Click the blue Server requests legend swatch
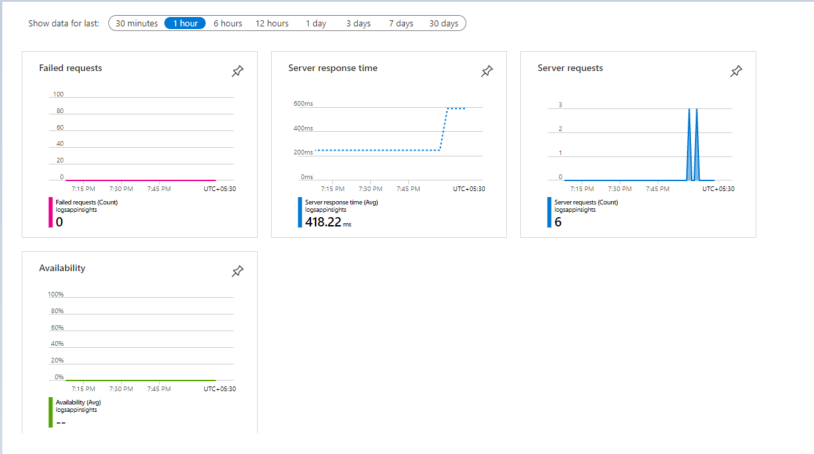 click(549, 212)
